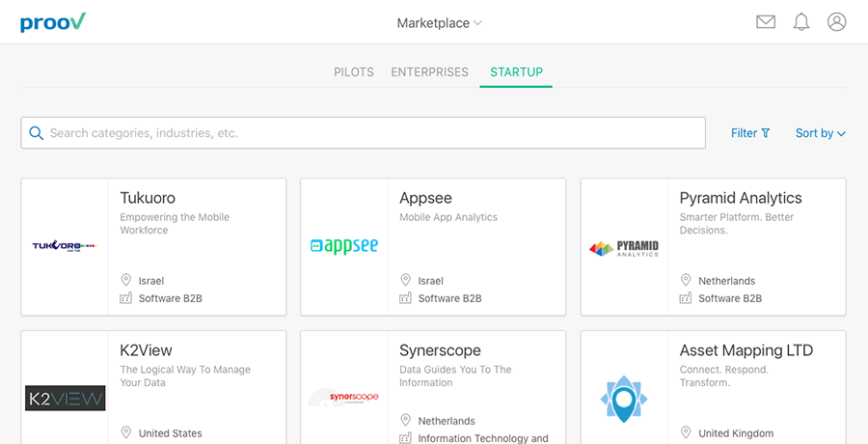
Task: Click 'Information Technology and' in Synerscope card
Action: tap(483, 438)
